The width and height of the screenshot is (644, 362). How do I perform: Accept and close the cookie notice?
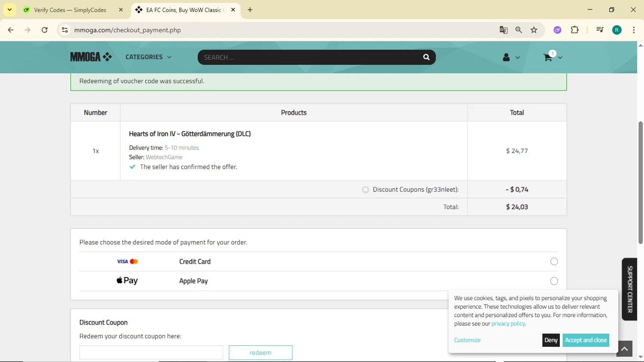pyautogui.click(x=586, y=340)
